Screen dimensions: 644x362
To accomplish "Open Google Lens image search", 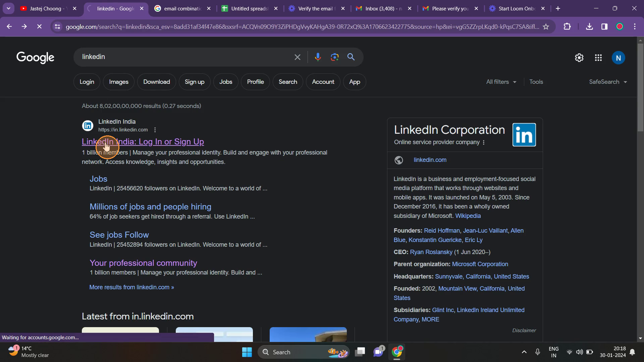I will point(334,57).
